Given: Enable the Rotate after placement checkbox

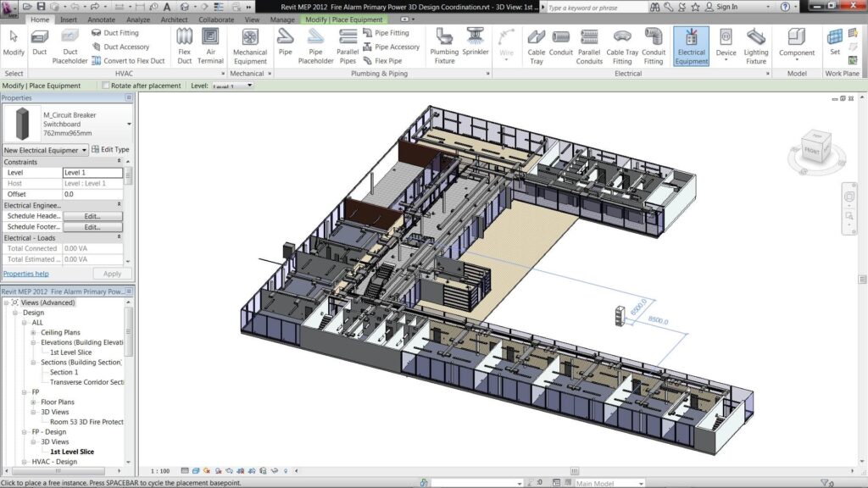Looking at the screenshot, I should pyautogui.click(x=106, y=86).
